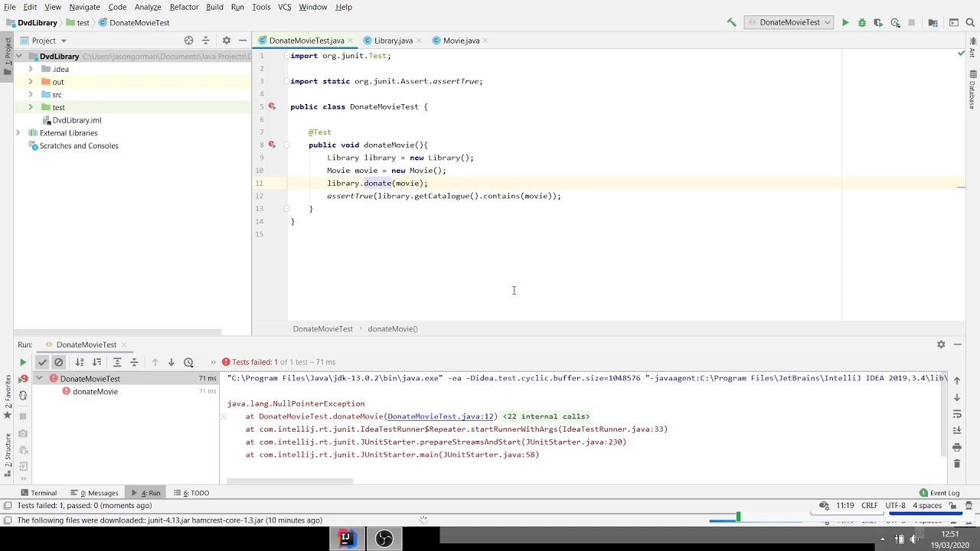Screen dimensions: 980x551
Task: Build the project with the hammer icon
Action: 731,22
